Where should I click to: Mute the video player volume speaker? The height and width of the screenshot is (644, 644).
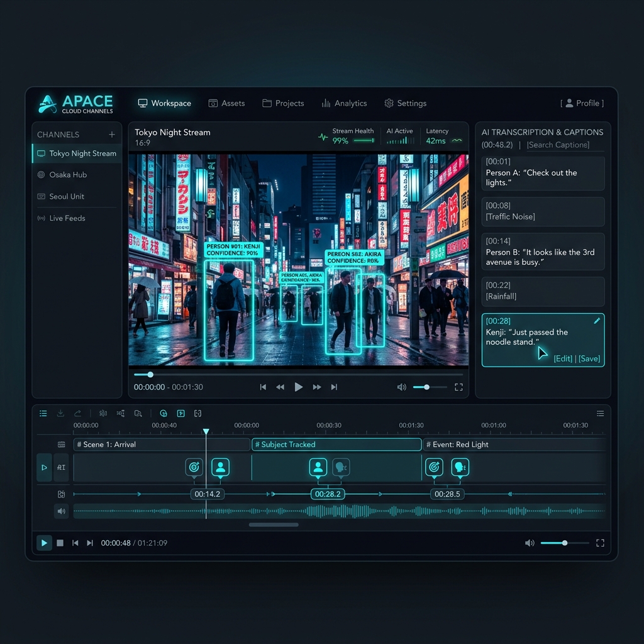401,387
